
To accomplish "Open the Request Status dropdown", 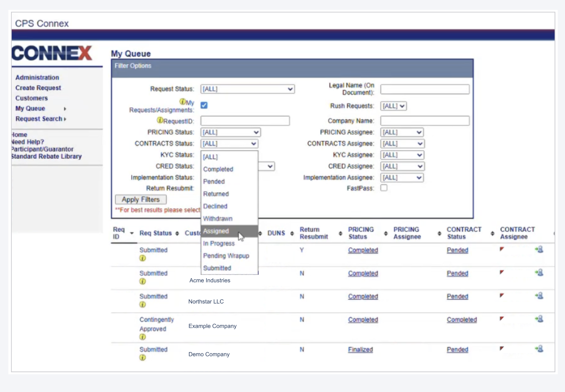I will click(247, 89).
